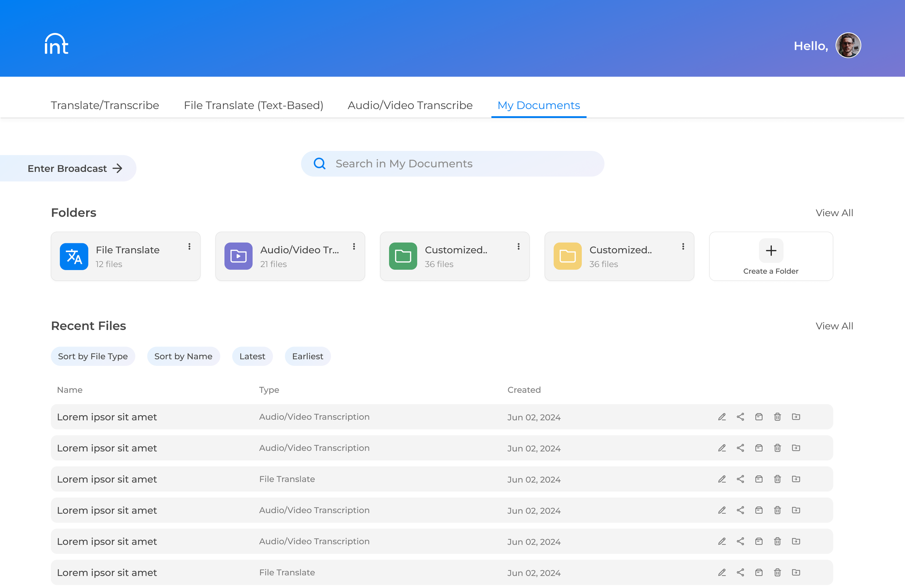Archive the third file in the list
Screen dimensions: 905x588
coord(759,479)
